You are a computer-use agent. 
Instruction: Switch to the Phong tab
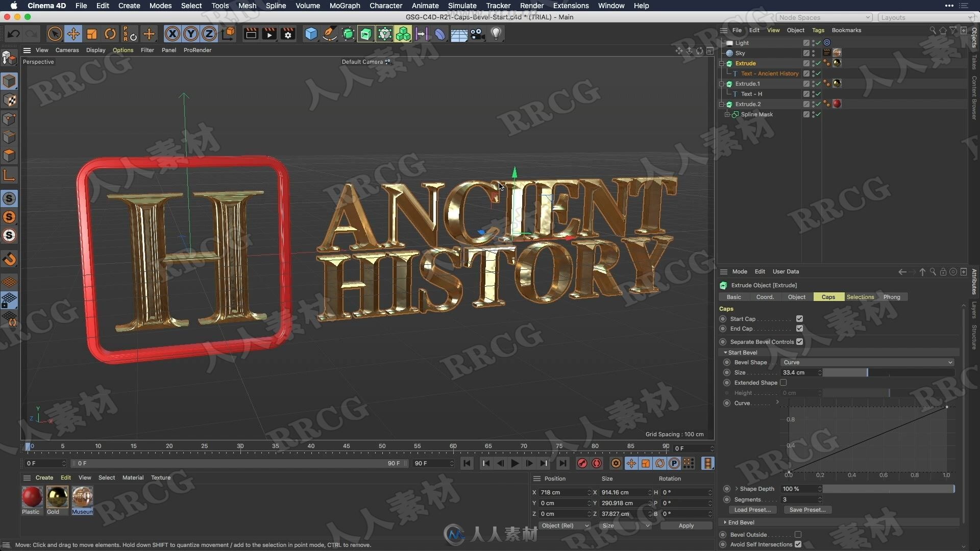pyautogui.click(x=891, y=297)
